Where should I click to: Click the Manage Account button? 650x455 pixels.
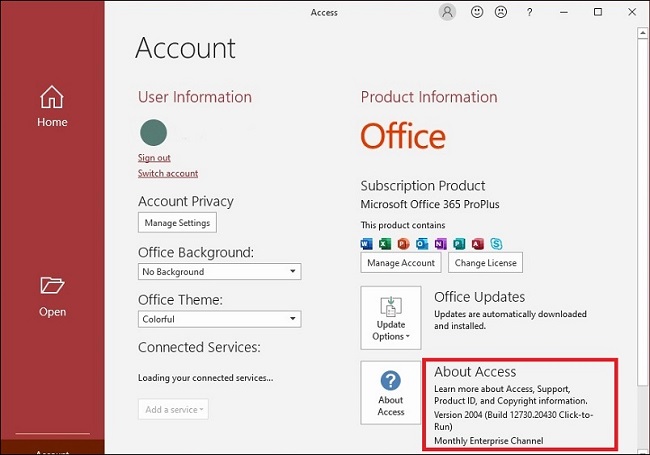click(x=401, y=263)
